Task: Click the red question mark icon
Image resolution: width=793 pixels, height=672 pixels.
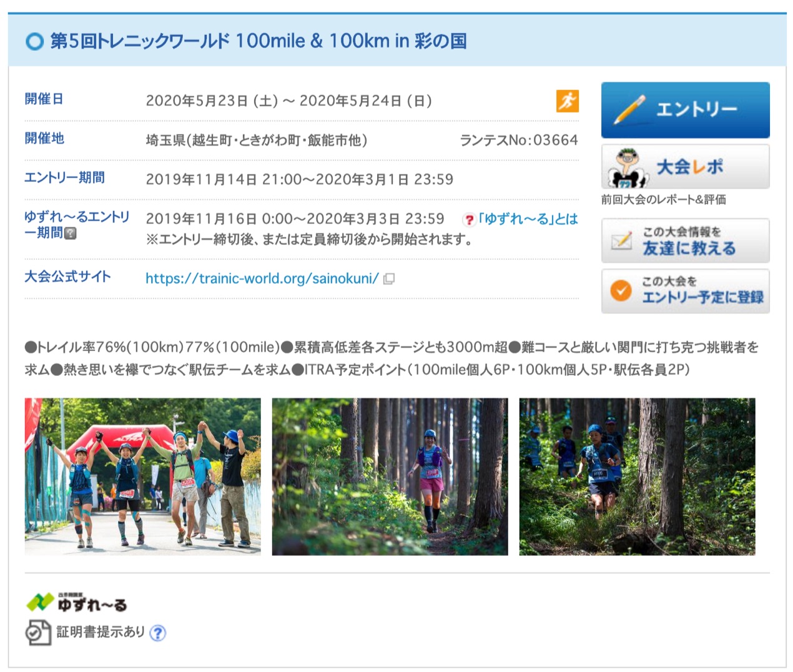Action: click(469, 220)
